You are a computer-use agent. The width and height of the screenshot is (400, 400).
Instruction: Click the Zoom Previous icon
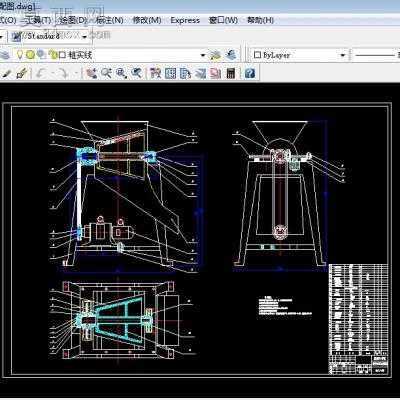click(136, 73)
